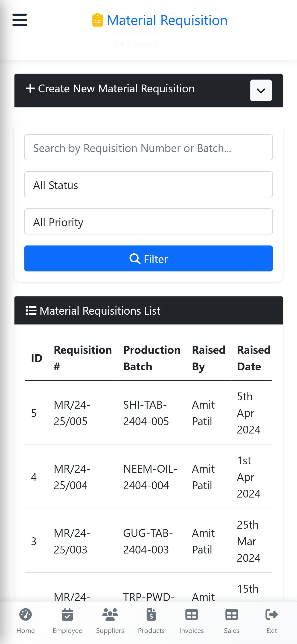The height and width of the screenshot is (644, 297).
Task: Open the Products tab in the bottom nav
Action: pyautogui.click(x=151, y=621)
